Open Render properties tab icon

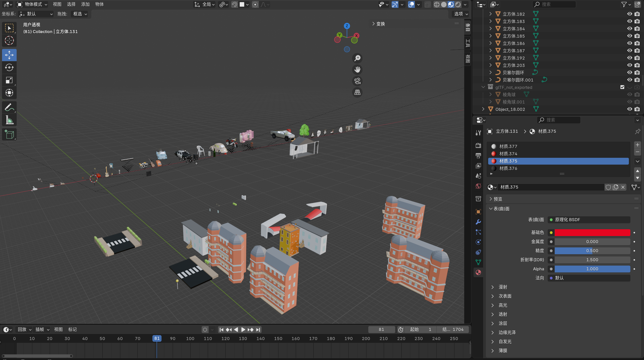(x=478, y=145)
